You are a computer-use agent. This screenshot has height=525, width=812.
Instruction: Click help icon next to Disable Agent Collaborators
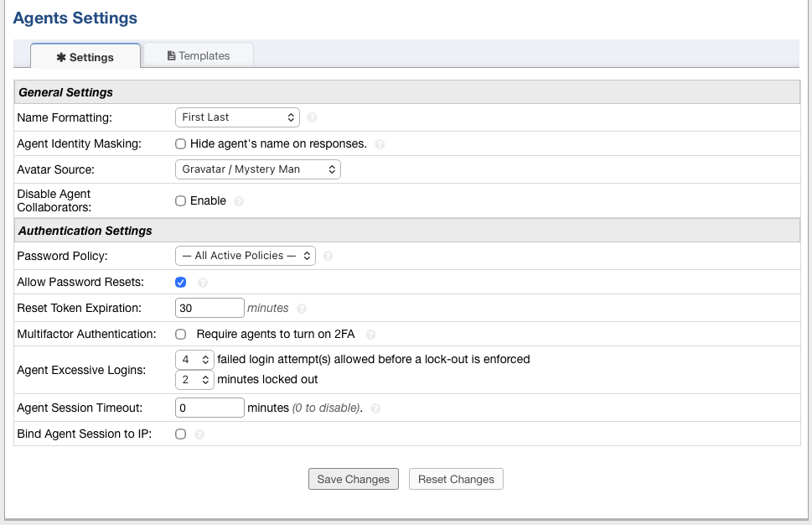(x=239, y=201)
